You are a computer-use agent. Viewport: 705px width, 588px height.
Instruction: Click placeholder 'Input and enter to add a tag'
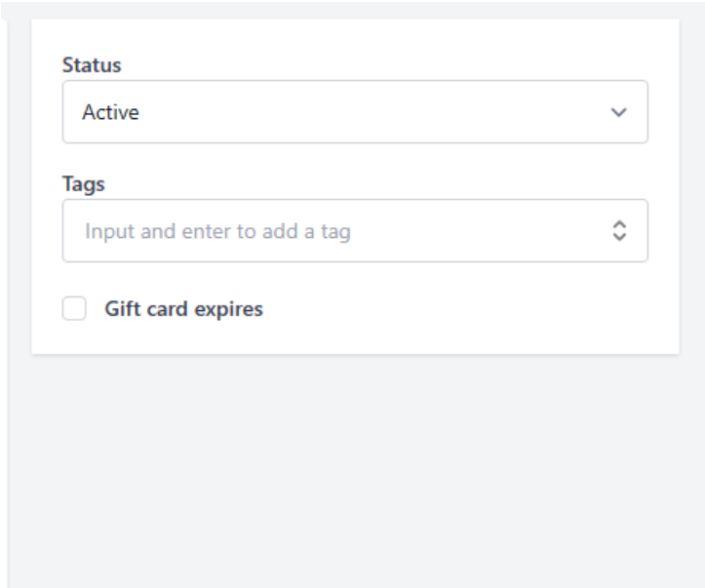pos(217,232)
